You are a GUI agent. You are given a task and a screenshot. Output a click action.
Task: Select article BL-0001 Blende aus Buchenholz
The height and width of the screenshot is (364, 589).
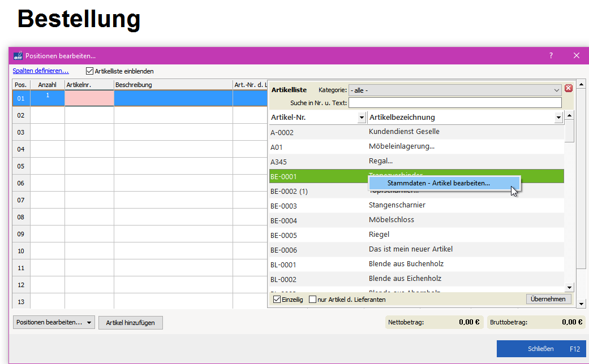point(416,264)
